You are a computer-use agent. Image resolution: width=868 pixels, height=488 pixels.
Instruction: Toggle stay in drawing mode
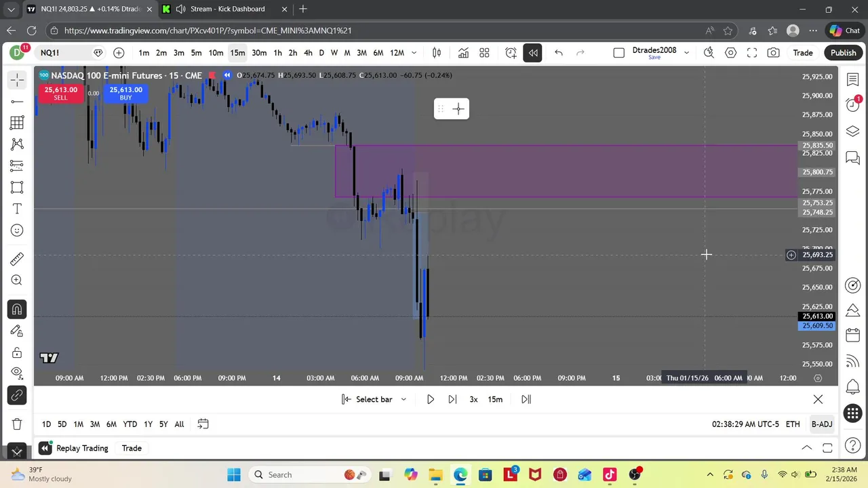(x=17, y=331)
